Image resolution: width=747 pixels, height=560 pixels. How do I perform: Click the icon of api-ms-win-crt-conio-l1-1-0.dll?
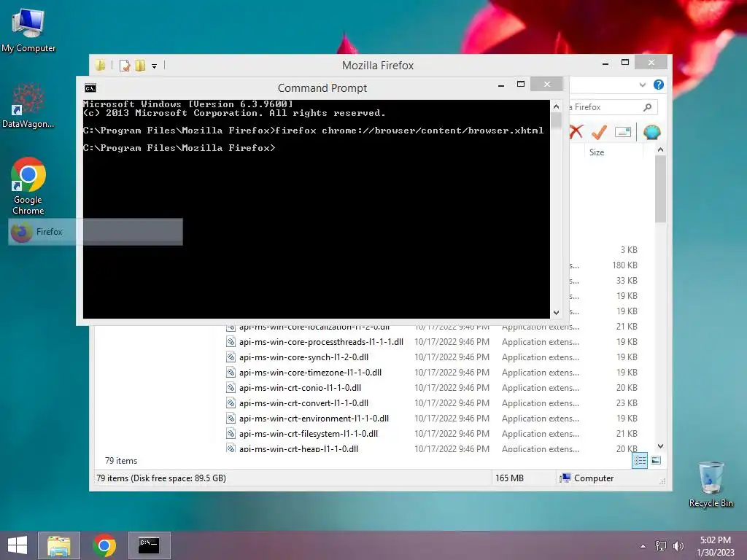(x=231, y=388)
